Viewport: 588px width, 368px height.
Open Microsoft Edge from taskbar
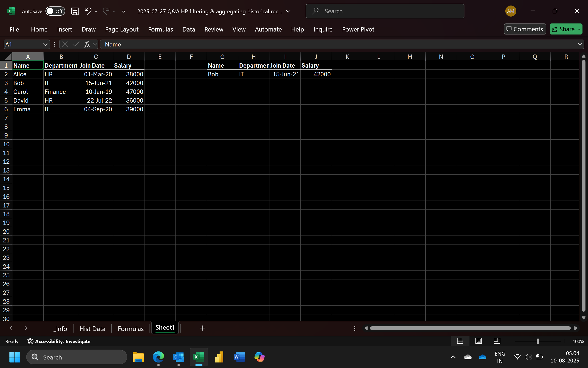click(x=158, y=357)
